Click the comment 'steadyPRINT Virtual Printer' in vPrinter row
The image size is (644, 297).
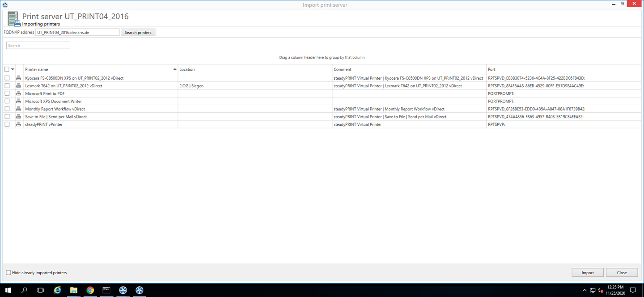358,124
